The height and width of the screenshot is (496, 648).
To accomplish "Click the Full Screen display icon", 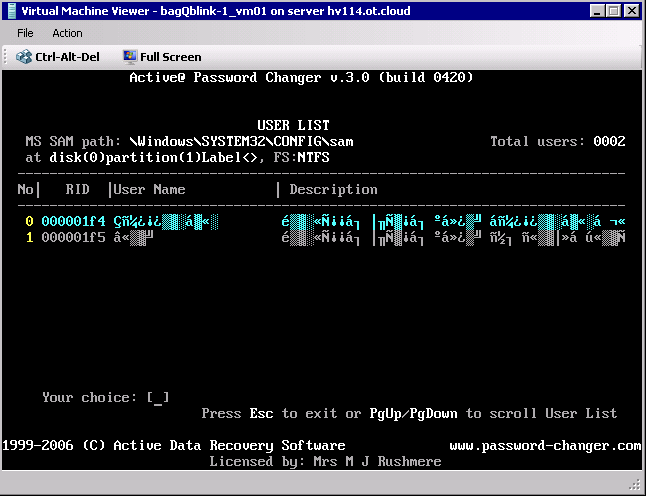I will 130,57.
